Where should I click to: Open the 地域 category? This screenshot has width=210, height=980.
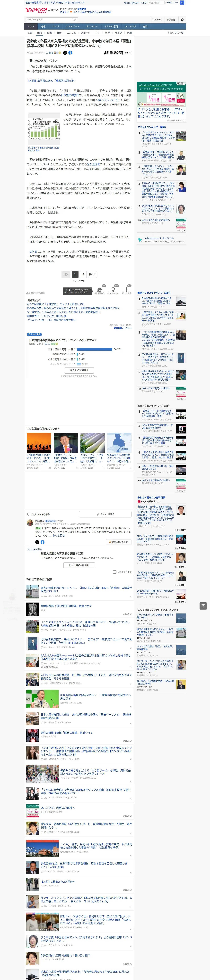[130, 33]
